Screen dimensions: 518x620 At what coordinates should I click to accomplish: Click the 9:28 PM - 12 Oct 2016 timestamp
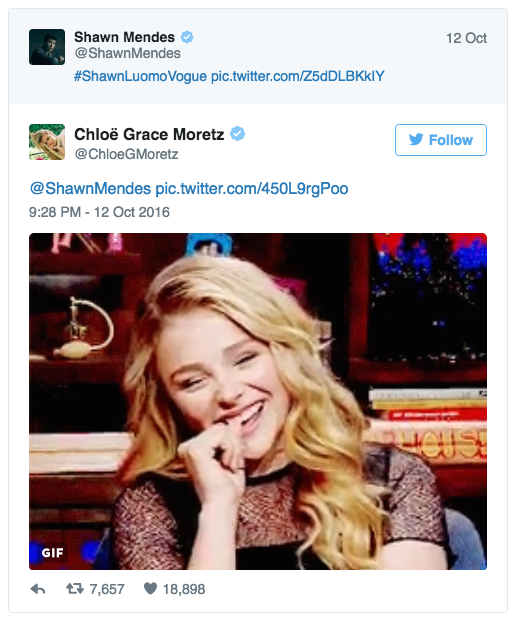[99, 212]
